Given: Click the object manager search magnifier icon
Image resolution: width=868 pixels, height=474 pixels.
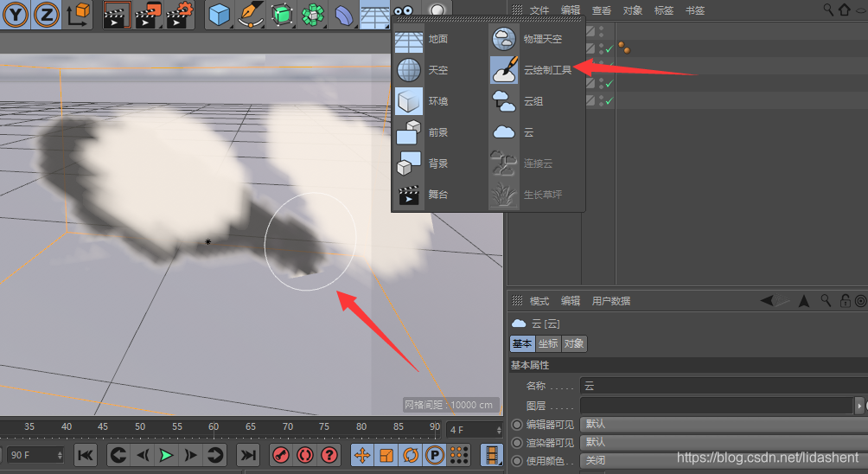Looking at the screenshot, I should pos(828,10).
